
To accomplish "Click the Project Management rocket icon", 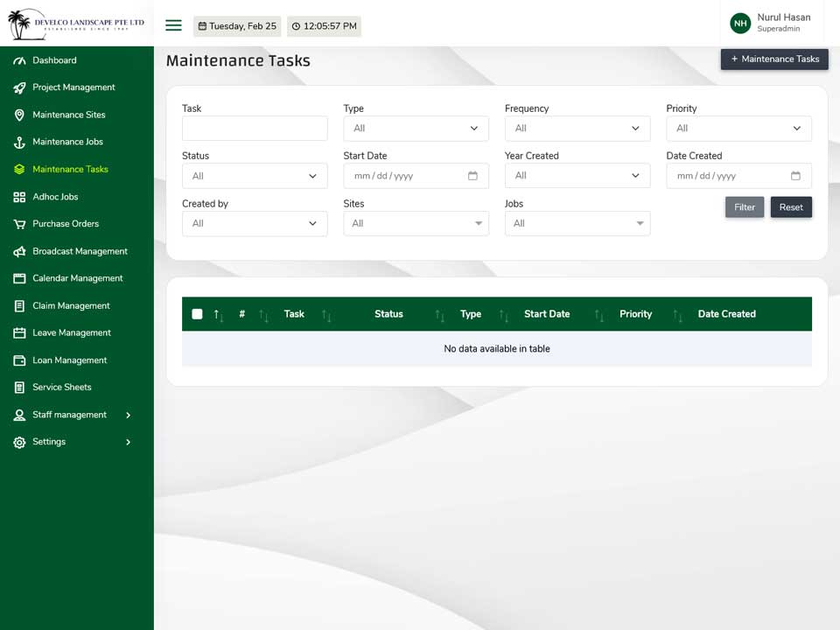I will (19, 87).
